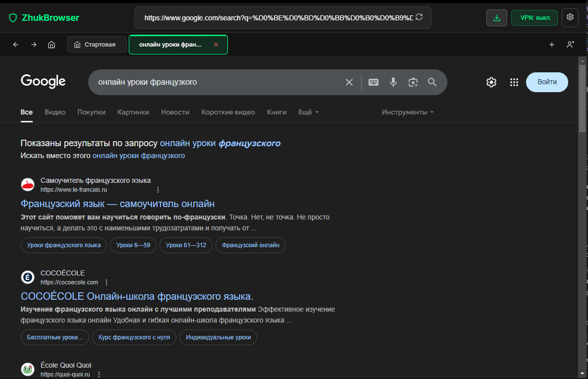Click the École Quoi Quoi favicon
Viewport: 588px width, 379px height.
(28, 370)
